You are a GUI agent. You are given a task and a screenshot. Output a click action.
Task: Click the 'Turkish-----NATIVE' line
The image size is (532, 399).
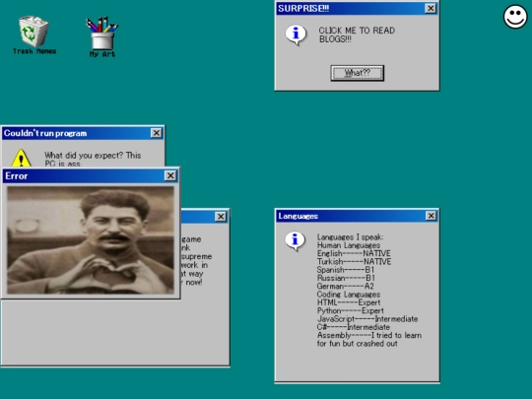(x=355, y=262)
